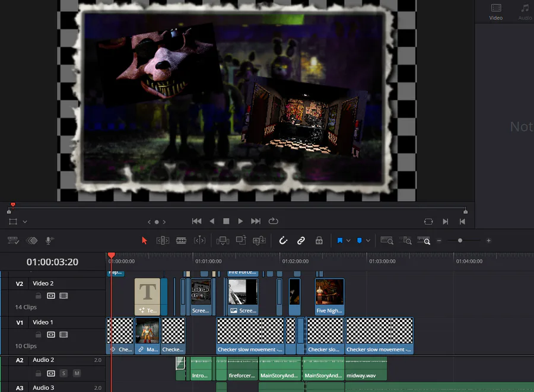Toggle the Loop playback icon

tap(273, 221)
